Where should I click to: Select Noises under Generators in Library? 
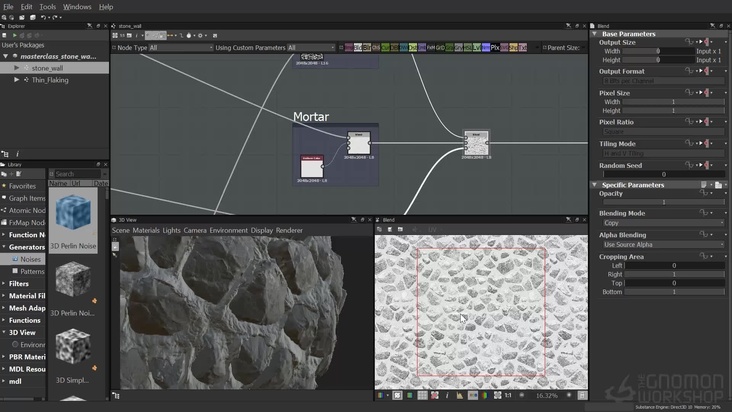click(32, 258)
